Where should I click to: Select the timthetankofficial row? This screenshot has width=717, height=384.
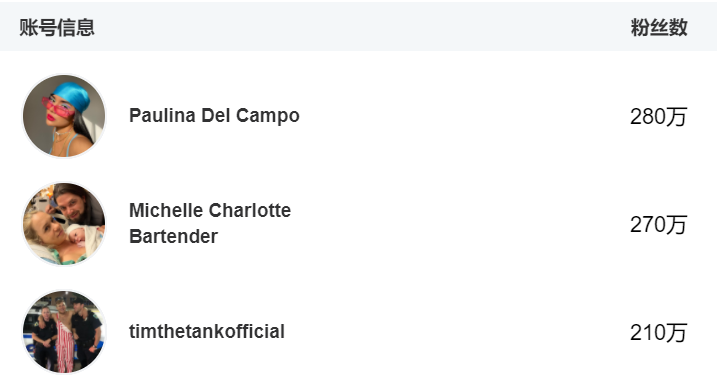(x=358, y=332)
